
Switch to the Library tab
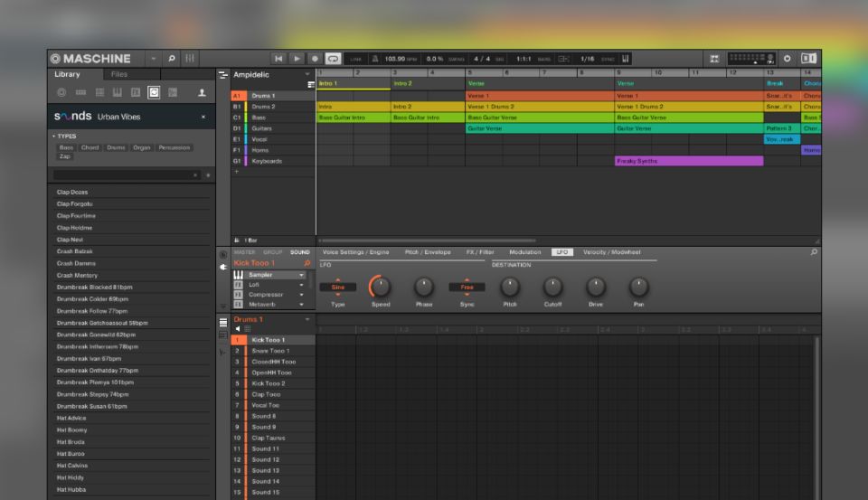(67, 74)
